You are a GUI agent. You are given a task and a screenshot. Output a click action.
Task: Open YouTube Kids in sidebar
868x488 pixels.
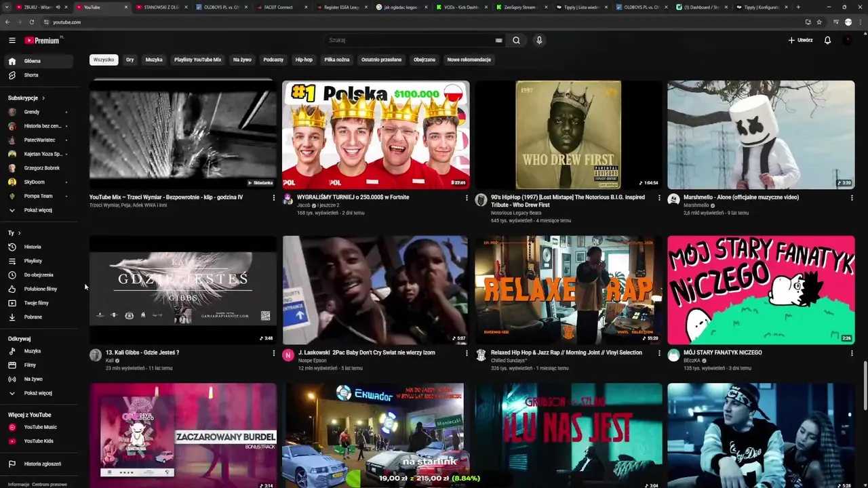point(38,441)
